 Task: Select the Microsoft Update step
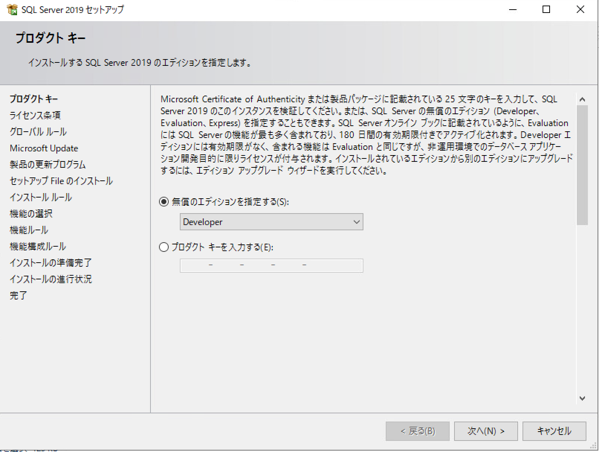pos(44,148)
